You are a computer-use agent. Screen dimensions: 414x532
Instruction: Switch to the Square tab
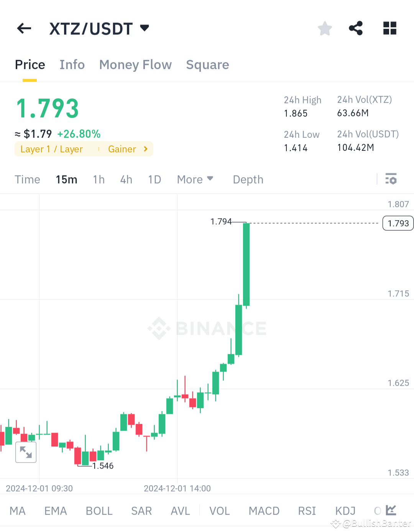tap(207, 64)
